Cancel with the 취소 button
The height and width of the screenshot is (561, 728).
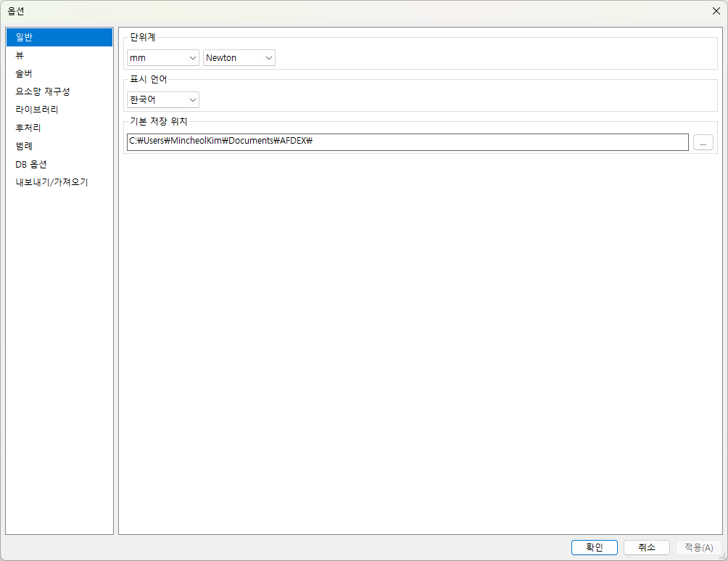click(x=646, y=547)
